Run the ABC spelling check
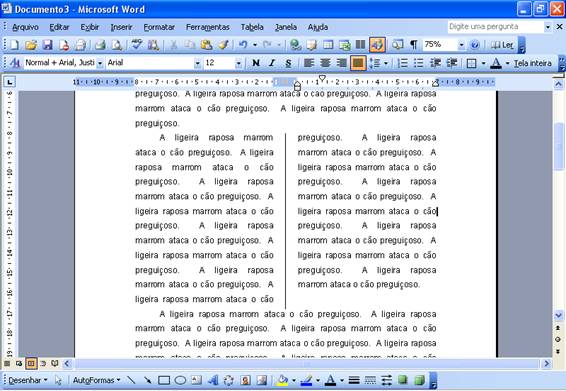Viewport: 566px width, 391px height. point(136,45)
